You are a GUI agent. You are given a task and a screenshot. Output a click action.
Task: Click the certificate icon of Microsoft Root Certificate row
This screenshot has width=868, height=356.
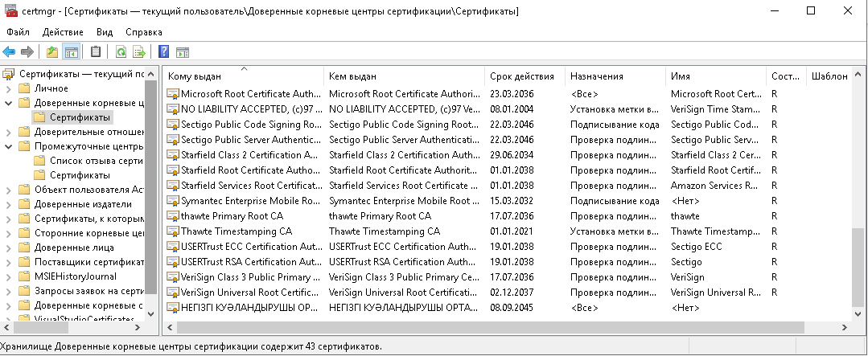(173, 94)
